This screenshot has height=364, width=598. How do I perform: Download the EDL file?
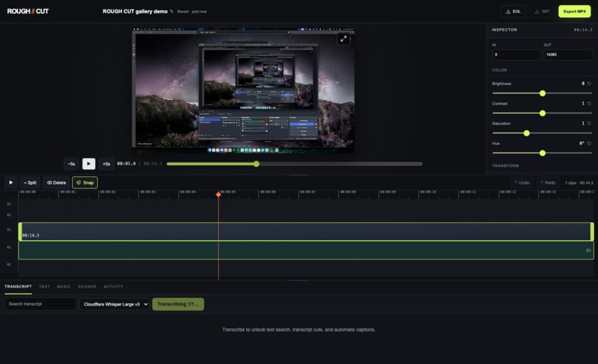click(x=513, y=11)
